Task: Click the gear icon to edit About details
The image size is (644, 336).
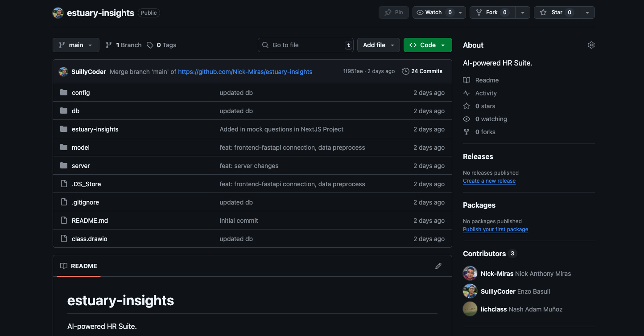Action: (x=591, y=45)
